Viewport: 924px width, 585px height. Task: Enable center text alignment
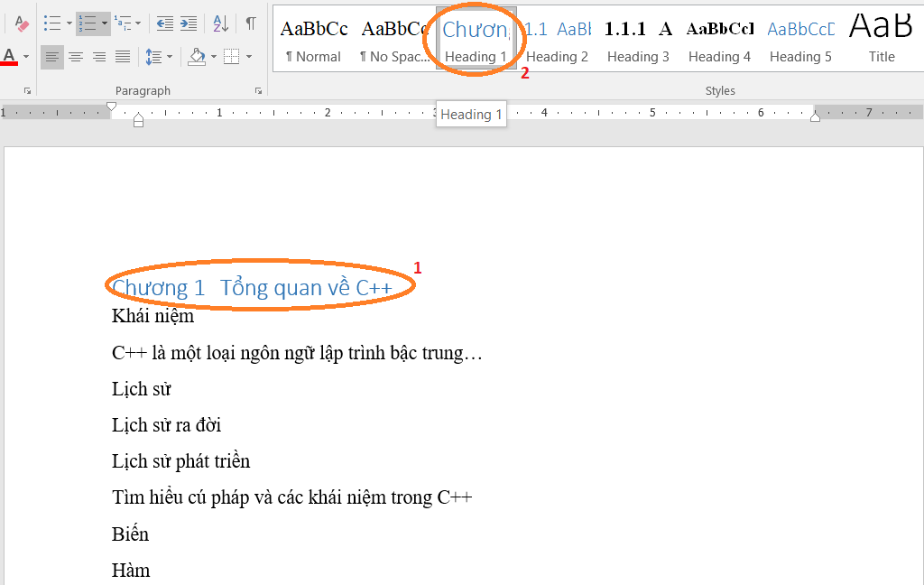point(76,56)
